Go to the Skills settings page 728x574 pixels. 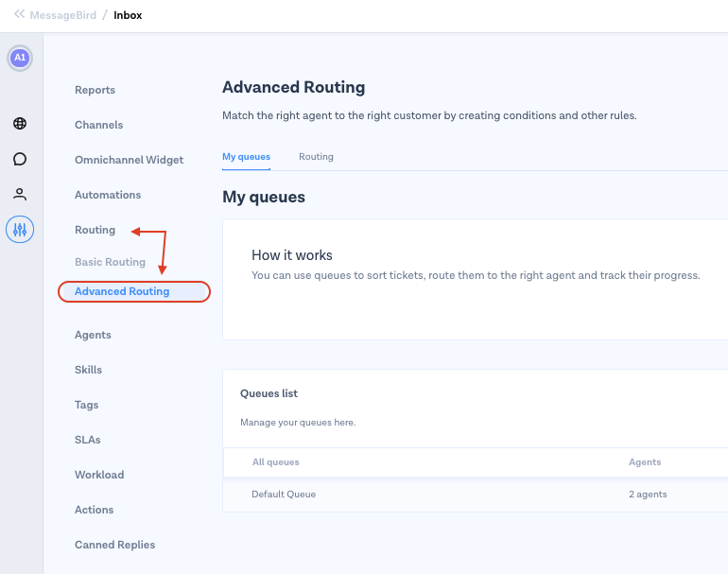tap(88, 370)
